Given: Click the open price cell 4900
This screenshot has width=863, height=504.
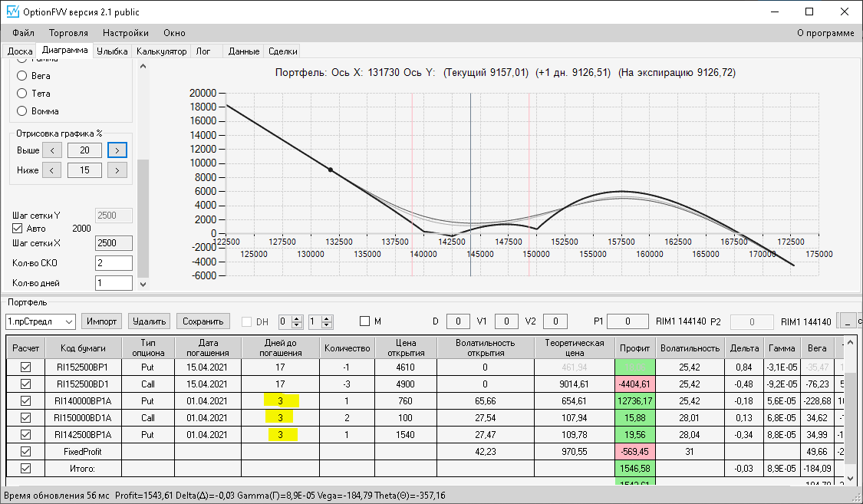Looking at the screenshot, I should pos(406,384).
